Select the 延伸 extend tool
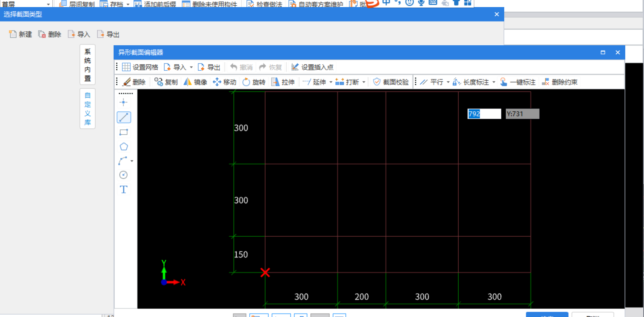The image size is (644, 317). 314,82
